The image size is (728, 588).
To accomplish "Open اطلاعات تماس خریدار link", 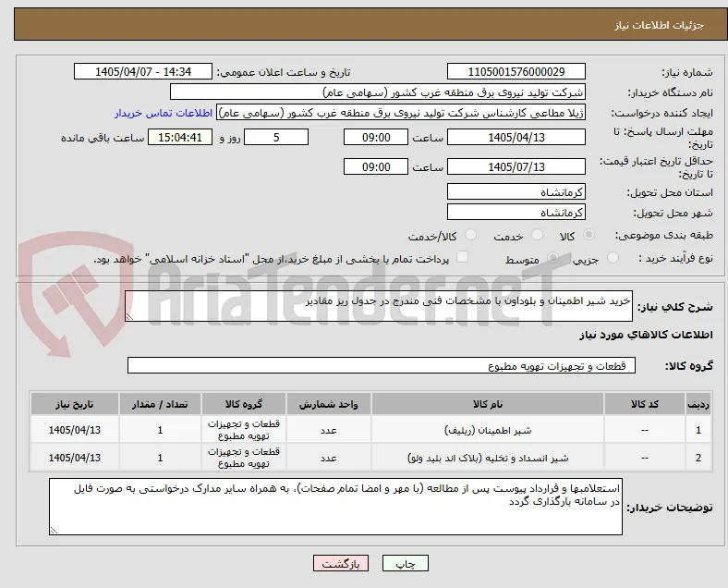I will point(164,113).
